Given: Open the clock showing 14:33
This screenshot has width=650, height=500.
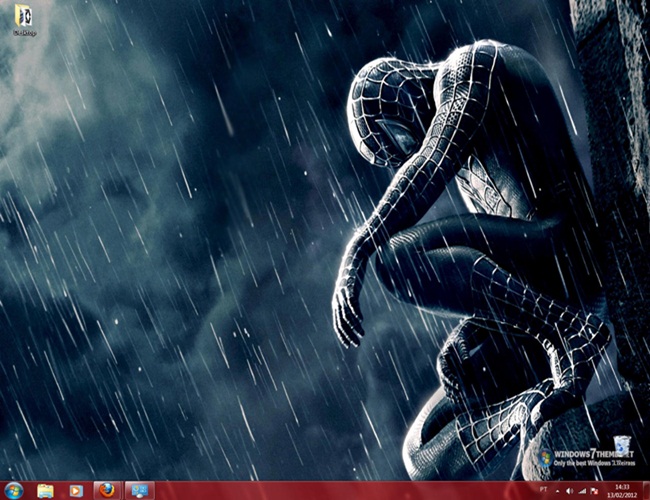Looking at the screenshot, I should [x=622, y=491].
